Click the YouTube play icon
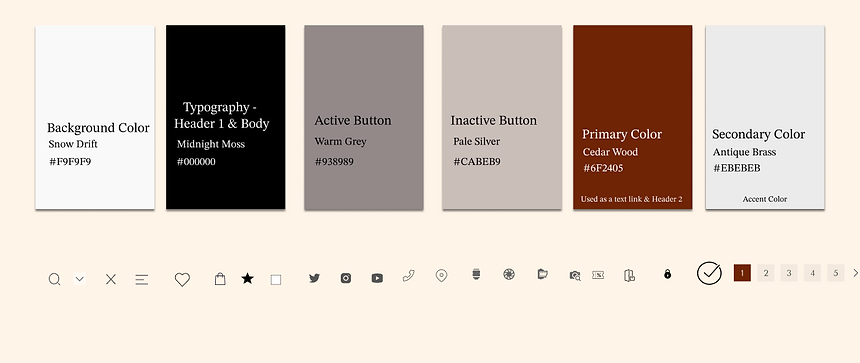Screen dimensions: 860x363 click(x=377, y=278)
